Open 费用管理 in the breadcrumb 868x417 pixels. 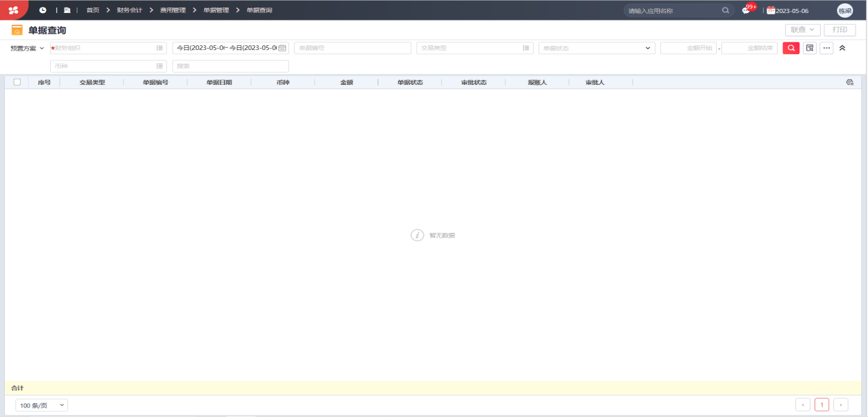[173, 10]
